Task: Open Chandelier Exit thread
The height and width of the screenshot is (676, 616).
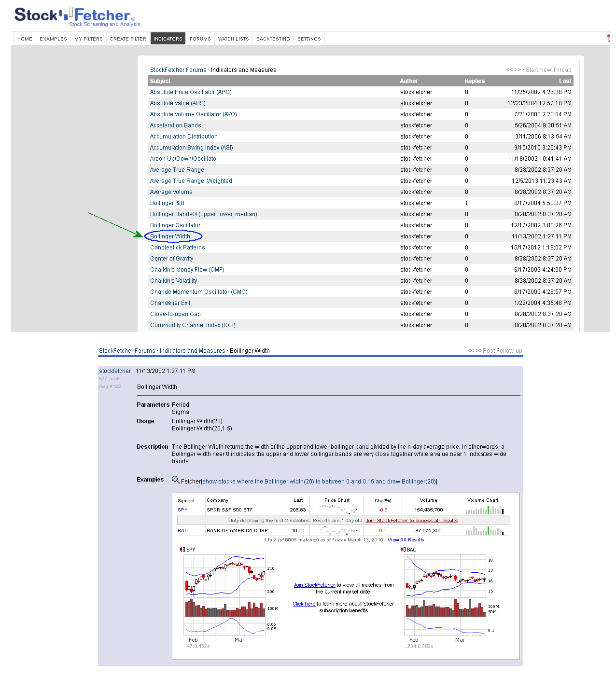Action: click(170, 303)
